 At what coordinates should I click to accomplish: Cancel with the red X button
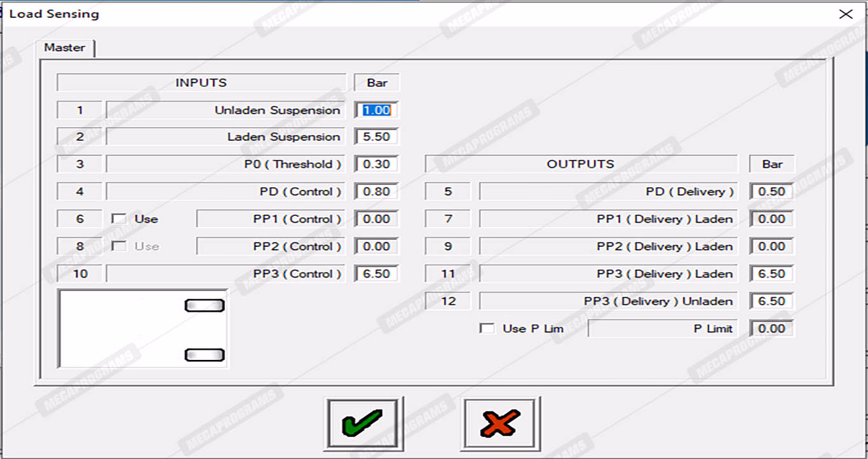click(501, 423)
